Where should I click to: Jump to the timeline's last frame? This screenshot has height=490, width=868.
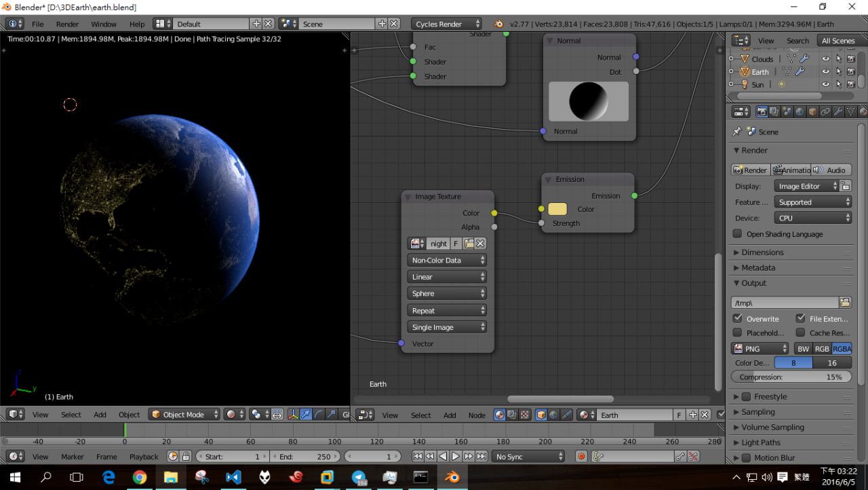(481, 457)
